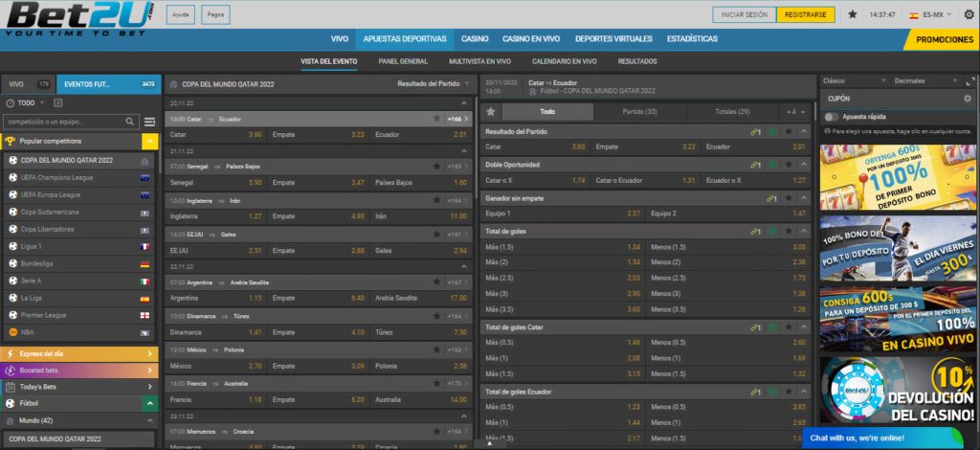Click the Registrarse button

click(806, 14)
